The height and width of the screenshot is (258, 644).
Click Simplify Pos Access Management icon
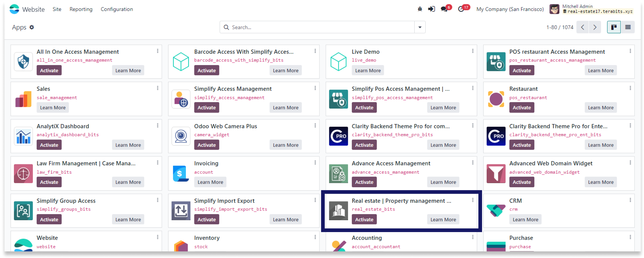[x=339, y=99]
